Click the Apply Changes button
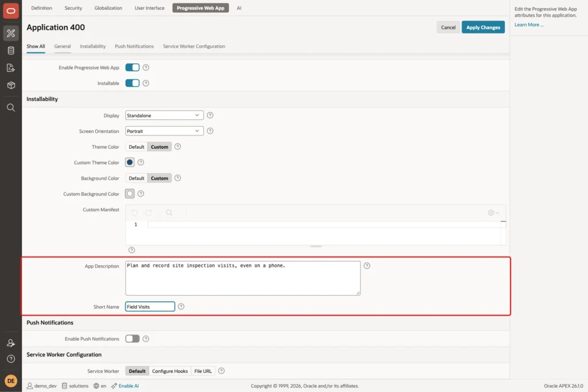The image size is (588, 392). (x=483, y=28)
